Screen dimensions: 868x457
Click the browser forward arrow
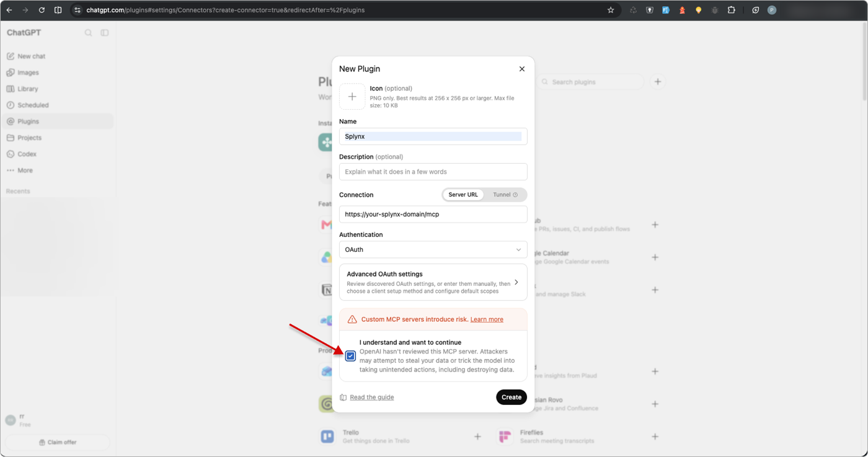point(25,10)
